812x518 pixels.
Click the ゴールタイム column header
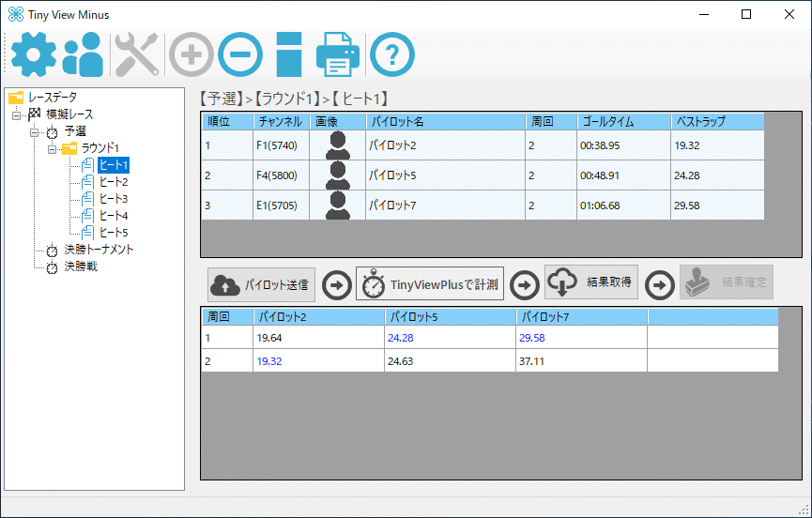click(623, 122)
